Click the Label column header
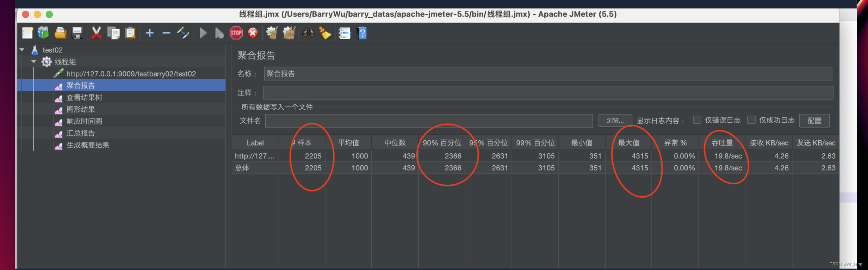Viewport: 868px width, 270px height. coord(255,143)
